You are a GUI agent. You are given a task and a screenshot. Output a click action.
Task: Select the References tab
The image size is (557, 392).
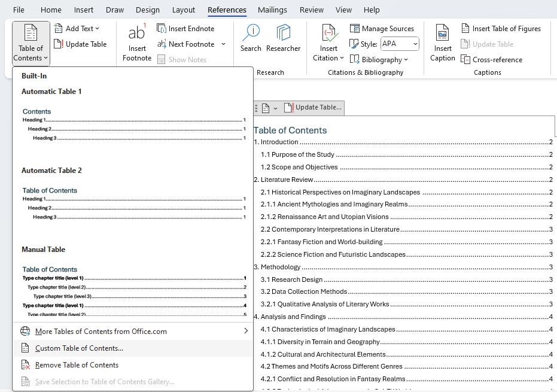pyautogui.click(x=227, y=10)
